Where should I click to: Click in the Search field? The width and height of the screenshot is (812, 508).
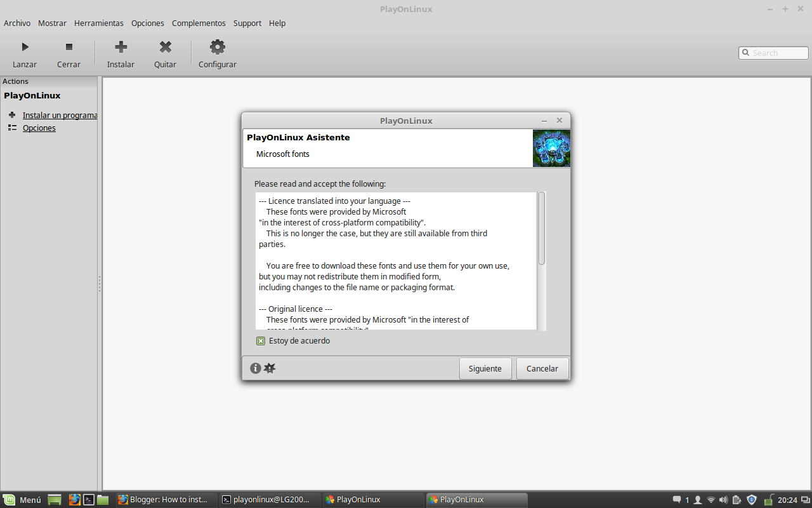773,53
